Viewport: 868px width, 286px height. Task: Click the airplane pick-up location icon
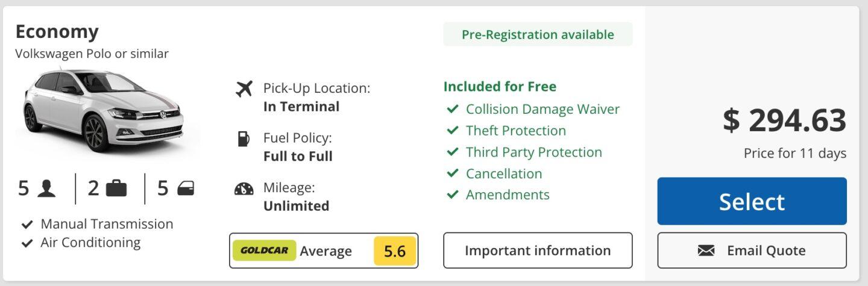(x=244, y=89)
